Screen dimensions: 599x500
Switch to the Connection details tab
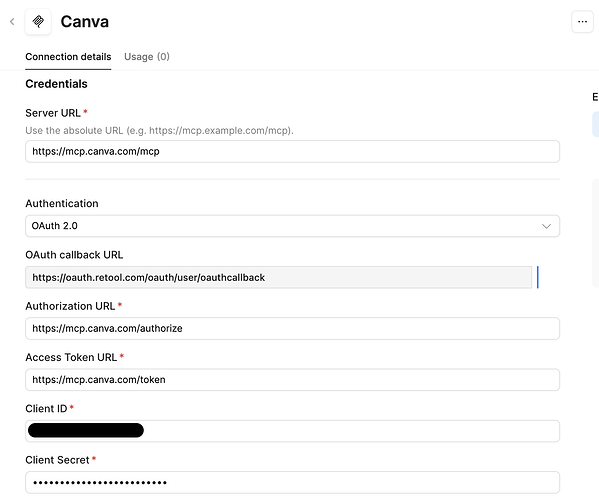68,57
